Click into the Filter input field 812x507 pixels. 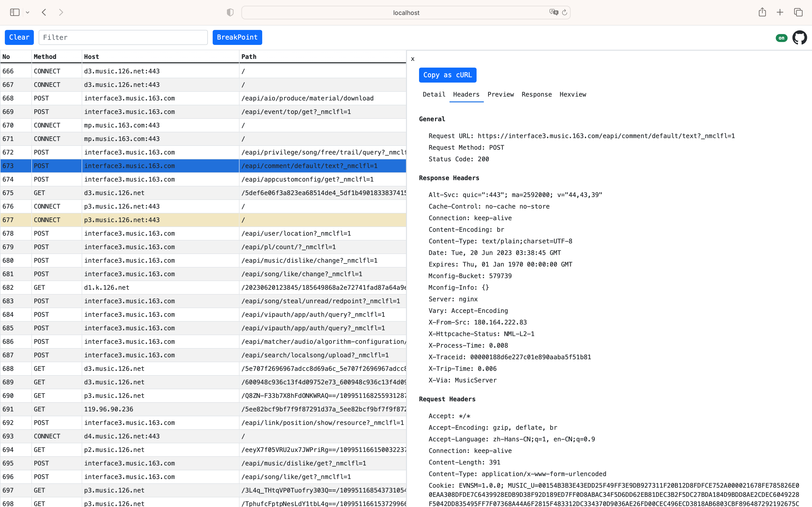(x=123, y=37)
